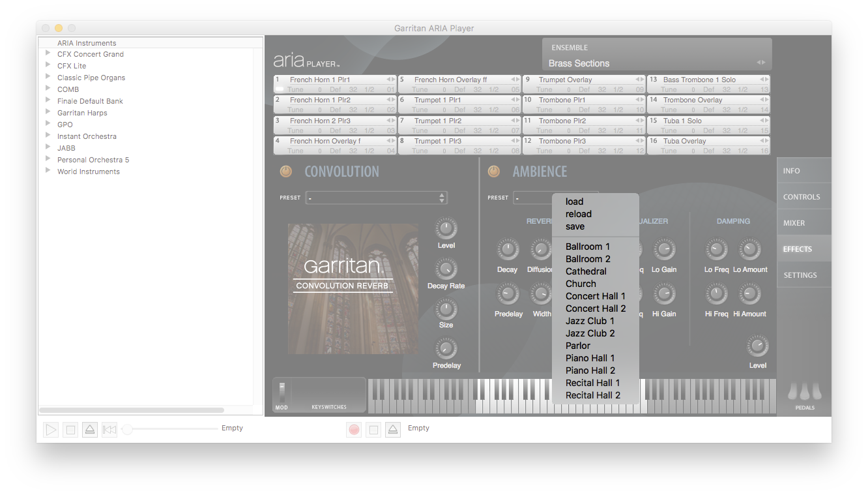Screen dimensions: 868x495
Task: Click the Ambience Level knob
Action: click(x=757, y=346)
